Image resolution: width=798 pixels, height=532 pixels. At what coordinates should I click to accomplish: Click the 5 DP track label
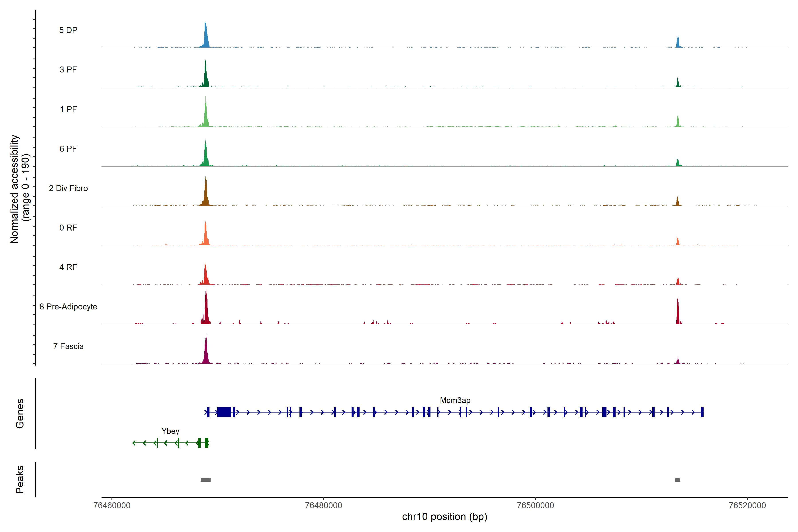[68, 30]
